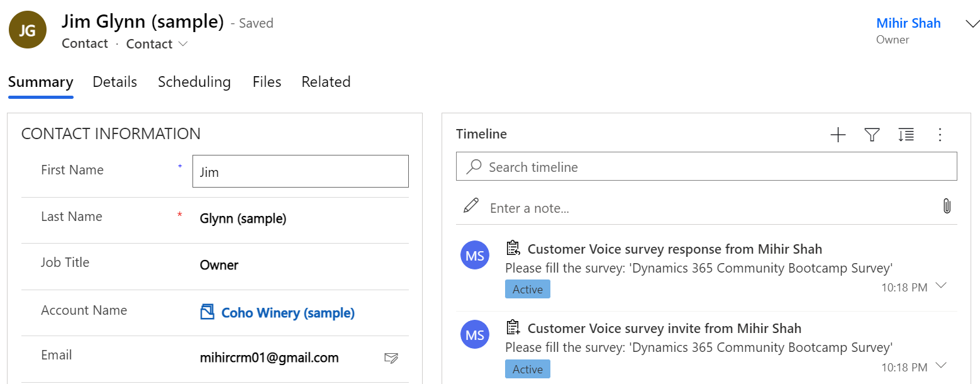Open timeline more options vertical dots

pos(940,135)
